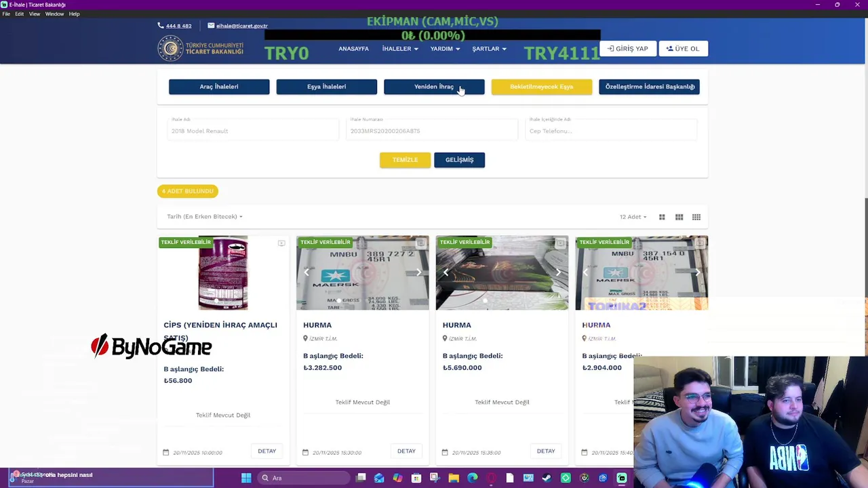The image size is (868, 488).
Task: Select the Eşya İhaleleri tab
Action: (x=326, y=87)
